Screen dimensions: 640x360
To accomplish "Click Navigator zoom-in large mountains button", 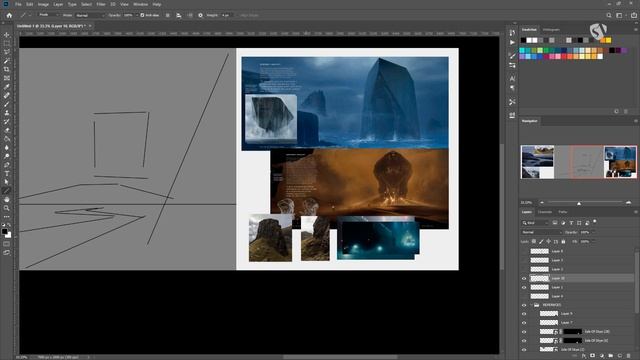I will (629, 202).
